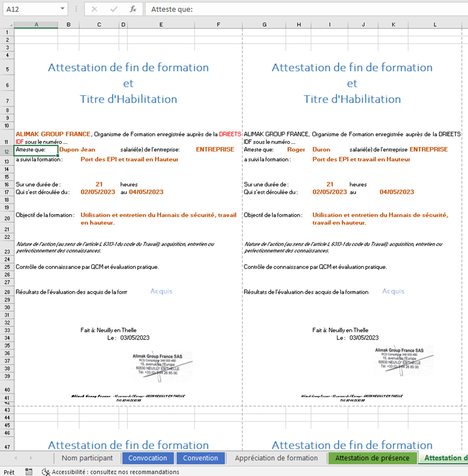
Task: Select the partially visible Attestation d sheet tab
Action: pyautogui.click(x=444, y=458)
